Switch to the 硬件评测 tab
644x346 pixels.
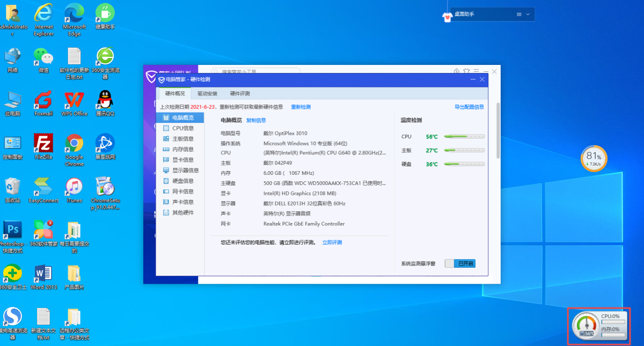pos(240,93)
